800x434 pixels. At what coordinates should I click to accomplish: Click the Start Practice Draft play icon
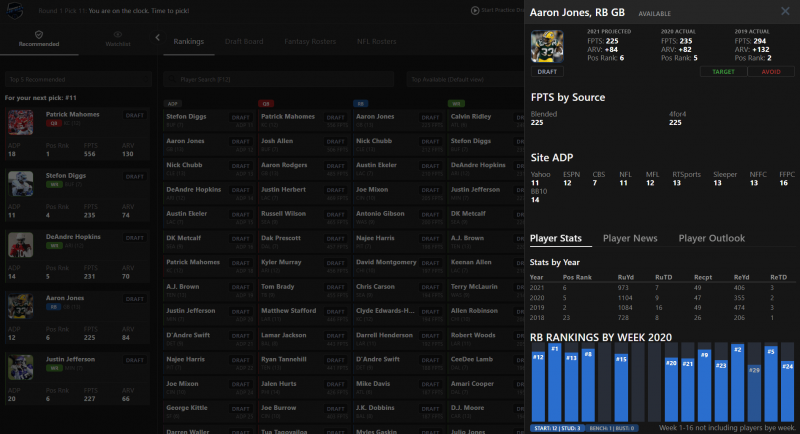tap(474, 10)
